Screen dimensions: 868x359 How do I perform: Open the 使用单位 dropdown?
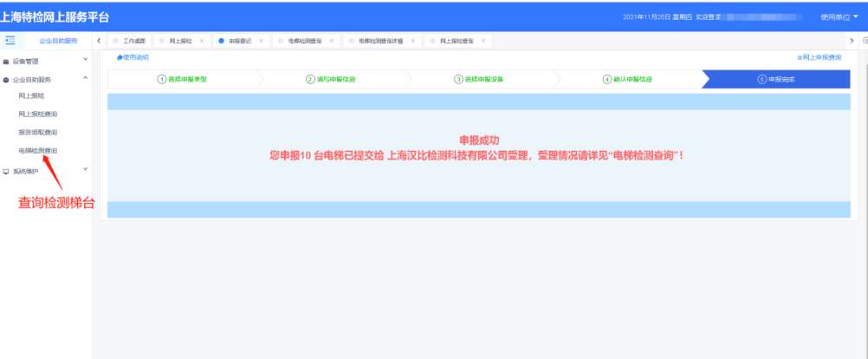coord(839,17)
